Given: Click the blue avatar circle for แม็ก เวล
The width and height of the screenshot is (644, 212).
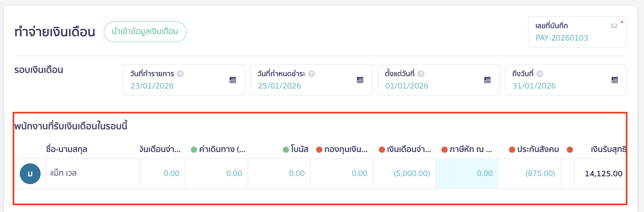Looking at the screenshot, I should (31, 173).
